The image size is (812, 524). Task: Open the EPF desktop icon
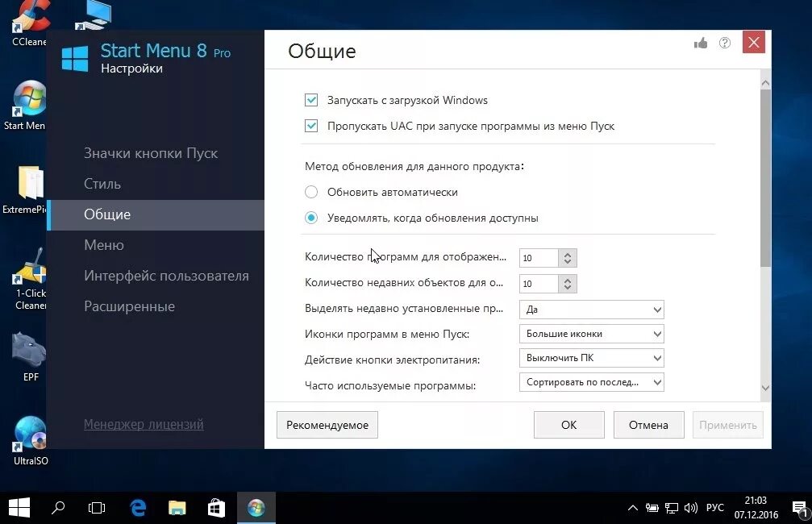(x=30, y=357)
